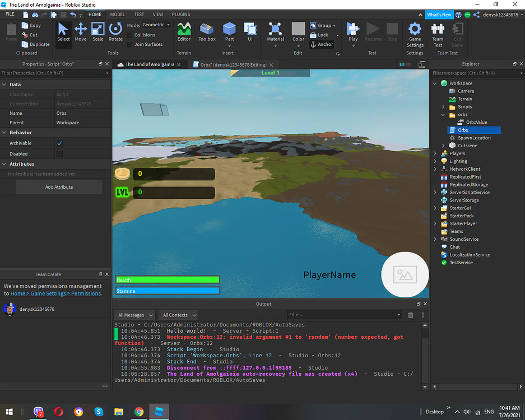Select the Move tool

tap(80, 32)
